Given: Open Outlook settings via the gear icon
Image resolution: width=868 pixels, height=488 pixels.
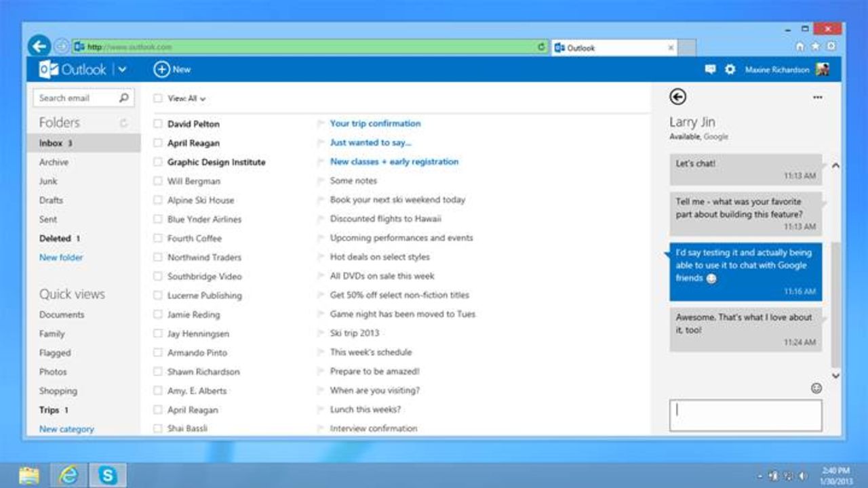Looking at the screenshot, I should coord(729,69).
